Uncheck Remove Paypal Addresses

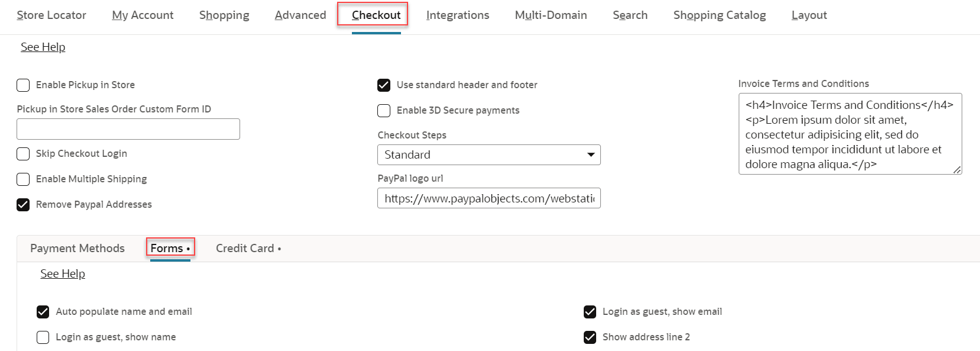23,205
